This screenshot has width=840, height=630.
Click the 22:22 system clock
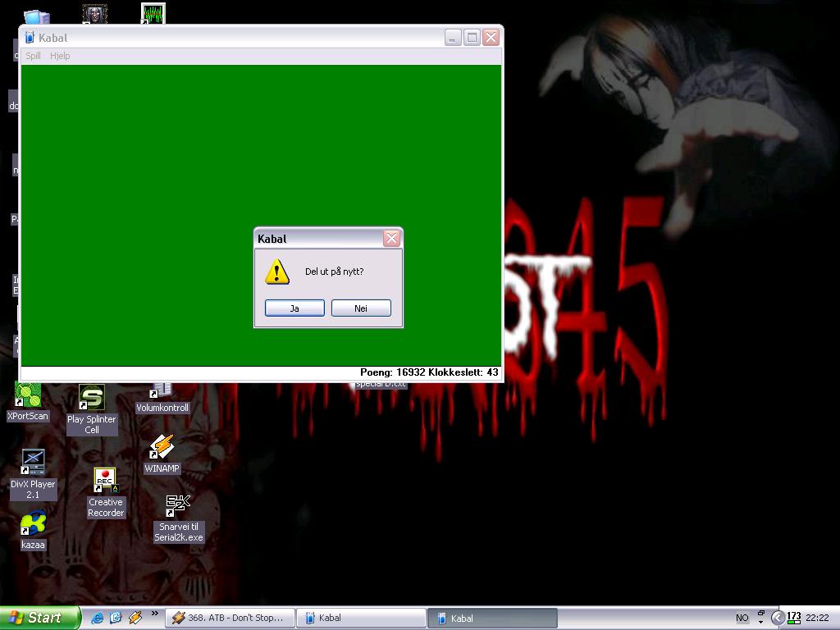[817, 619]
